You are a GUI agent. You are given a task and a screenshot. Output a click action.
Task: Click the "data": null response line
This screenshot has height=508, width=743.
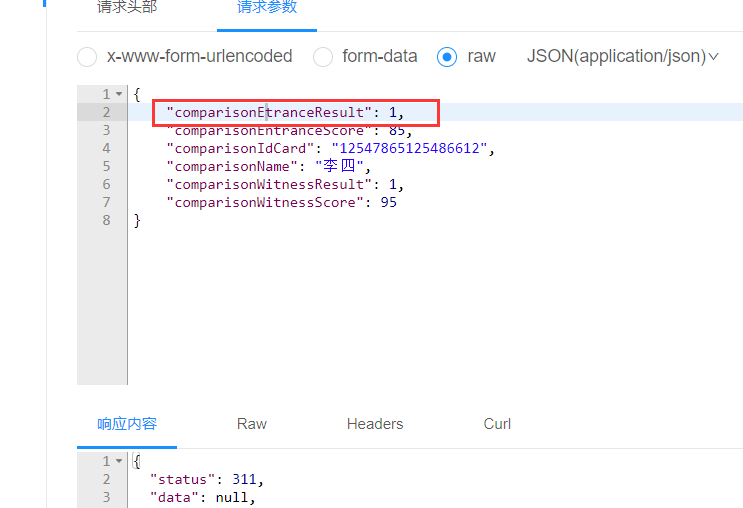(203, 497)
